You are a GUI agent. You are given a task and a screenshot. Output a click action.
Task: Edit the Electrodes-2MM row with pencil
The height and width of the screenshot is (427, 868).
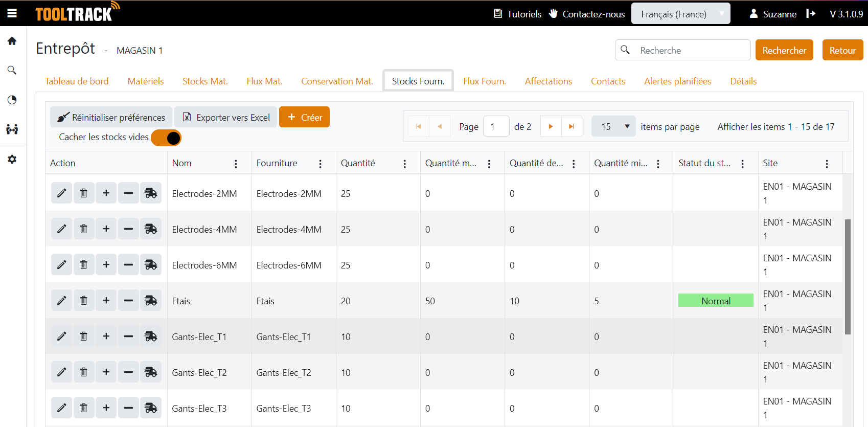pyautogui.click(x=62, y=193)
